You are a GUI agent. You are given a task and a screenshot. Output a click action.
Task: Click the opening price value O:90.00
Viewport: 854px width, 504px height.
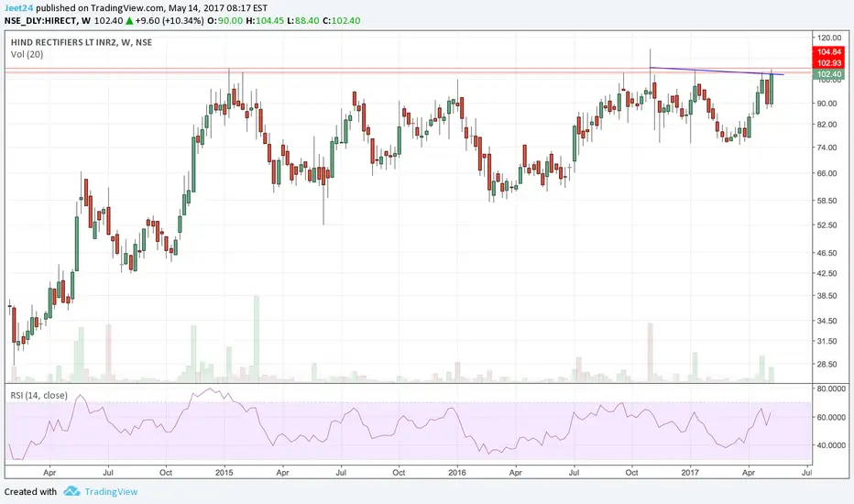point(224,21)
